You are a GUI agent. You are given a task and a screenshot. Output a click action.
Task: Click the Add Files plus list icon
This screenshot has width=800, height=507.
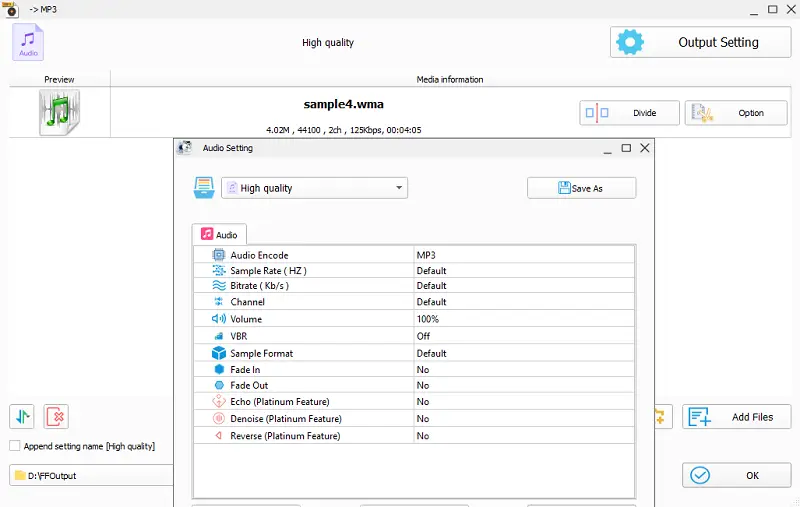coord(699,417)
